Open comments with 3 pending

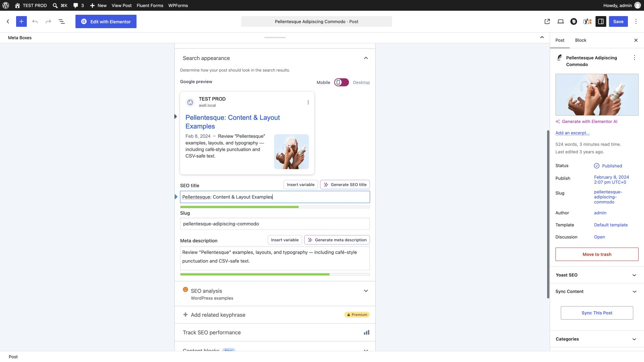tap(78, 5)
